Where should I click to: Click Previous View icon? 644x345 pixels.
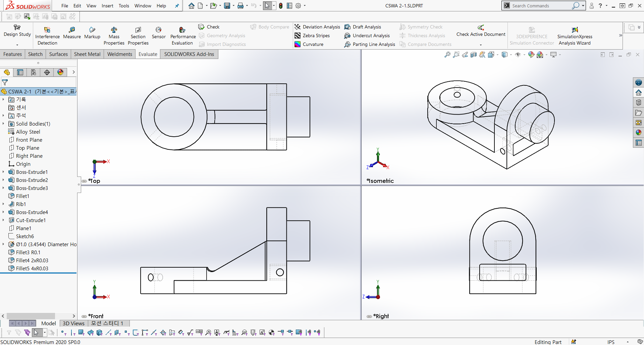(x=465, y=55)
